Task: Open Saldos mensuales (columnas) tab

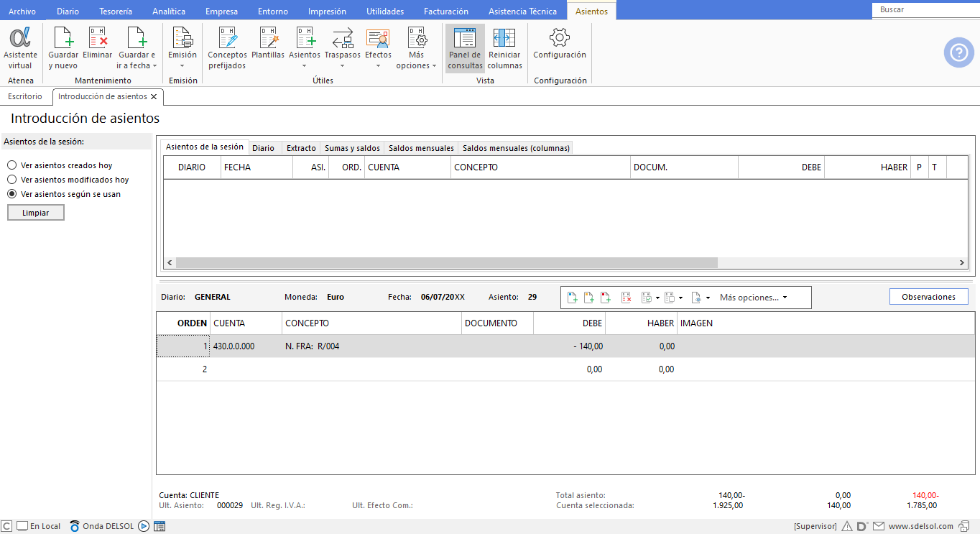Action: coord(516,148)
